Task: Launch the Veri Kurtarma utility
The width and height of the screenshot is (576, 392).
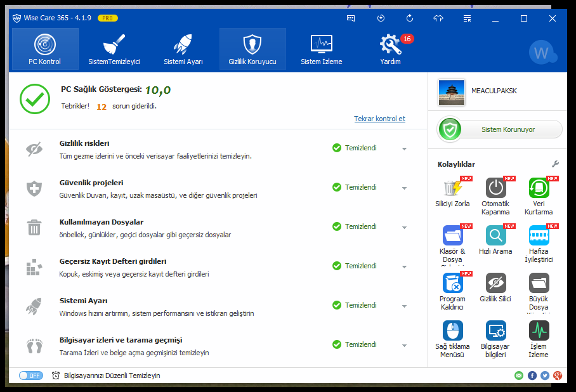Action: point(539,196)
